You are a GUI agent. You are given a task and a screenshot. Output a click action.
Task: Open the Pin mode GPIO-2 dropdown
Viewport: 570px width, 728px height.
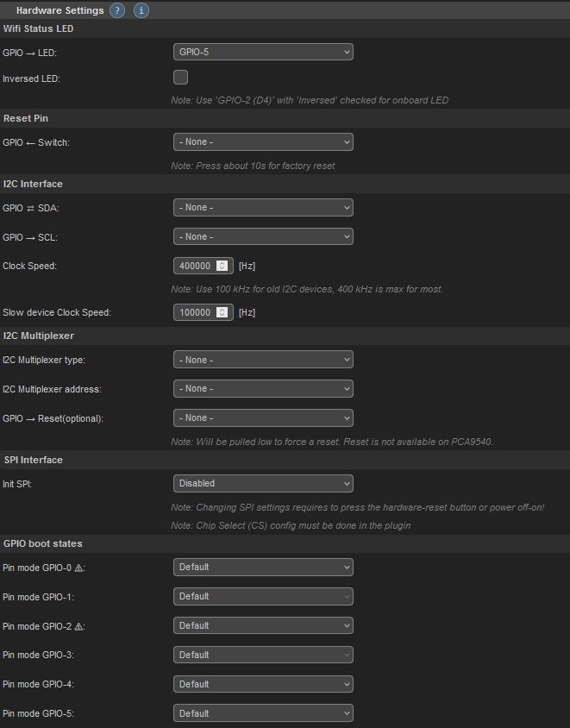[263, 625]
